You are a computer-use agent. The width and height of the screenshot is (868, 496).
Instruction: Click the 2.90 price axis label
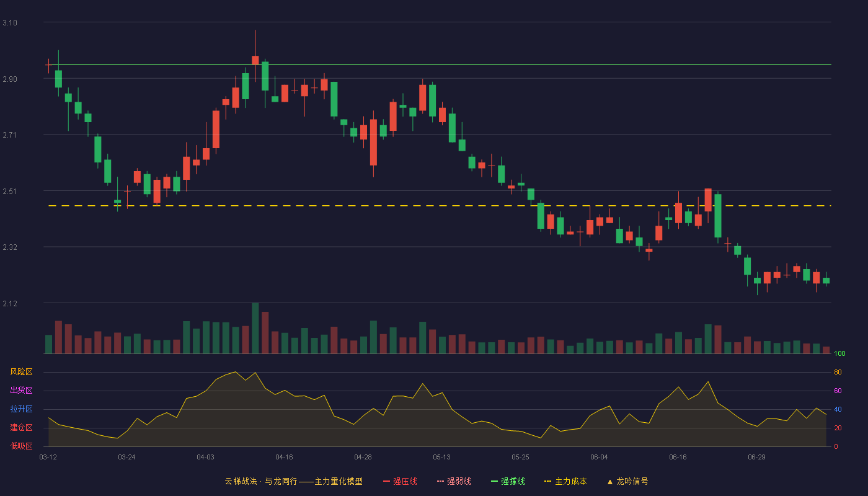(10, 79)
